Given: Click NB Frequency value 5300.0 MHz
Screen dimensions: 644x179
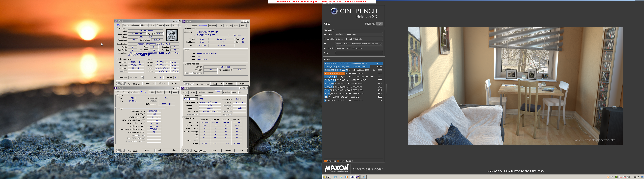Looking at the screenshot, I should (167, 104).
